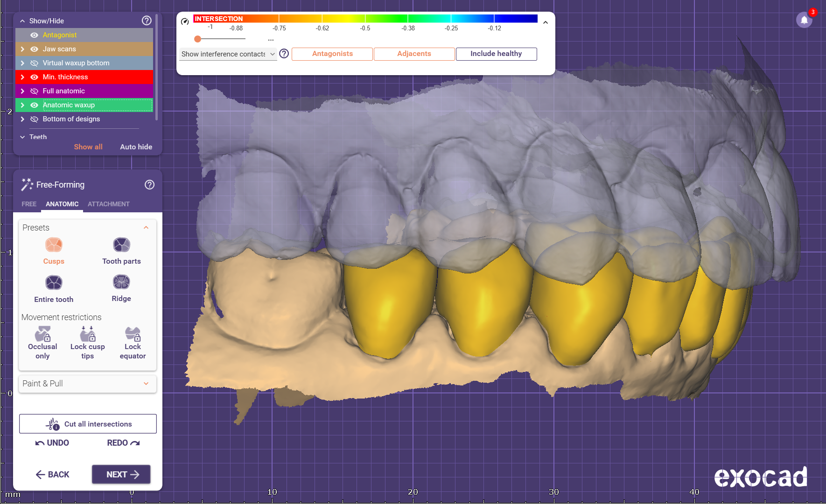Click the Cut all intersections button
826x504 pixels.
88,424
